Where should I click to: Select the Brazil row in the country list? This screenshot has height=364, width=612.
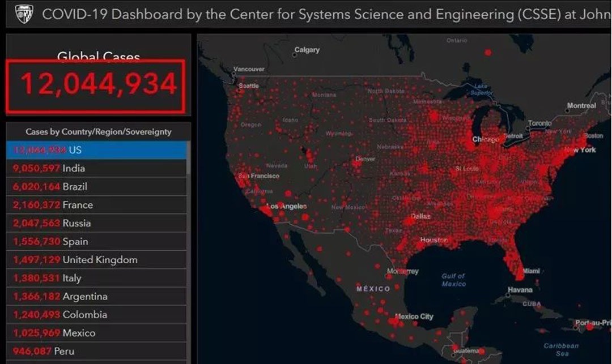click(96, 187)
